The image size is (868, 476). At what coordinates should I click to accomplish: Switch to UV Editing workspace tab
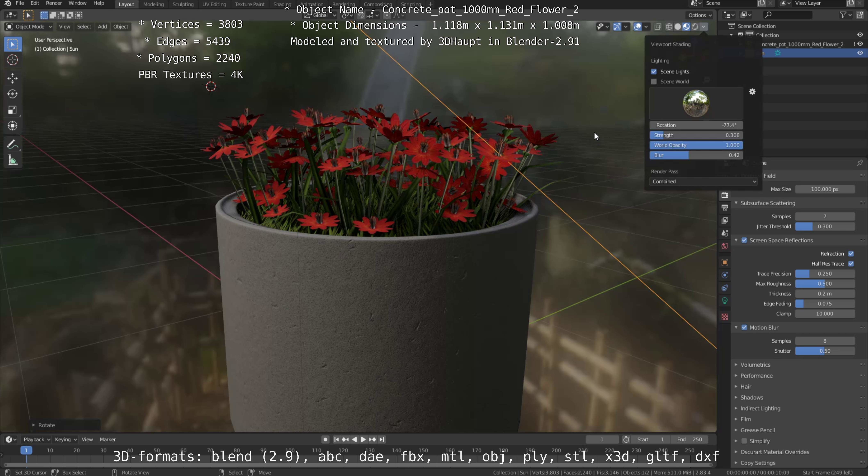(214, 4)
